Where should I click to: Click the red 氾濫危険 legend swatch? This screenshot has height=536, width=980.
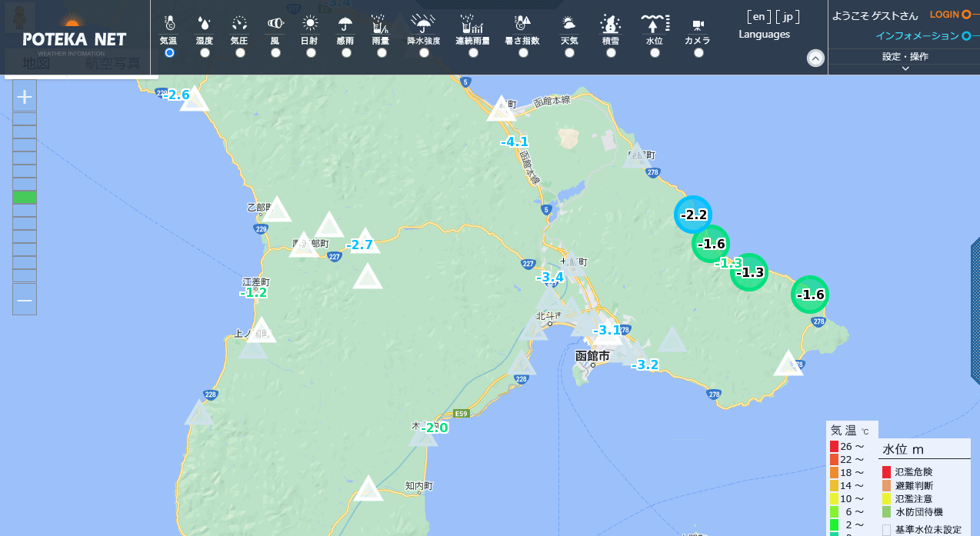pyautogui.click(x=886, y=472)
